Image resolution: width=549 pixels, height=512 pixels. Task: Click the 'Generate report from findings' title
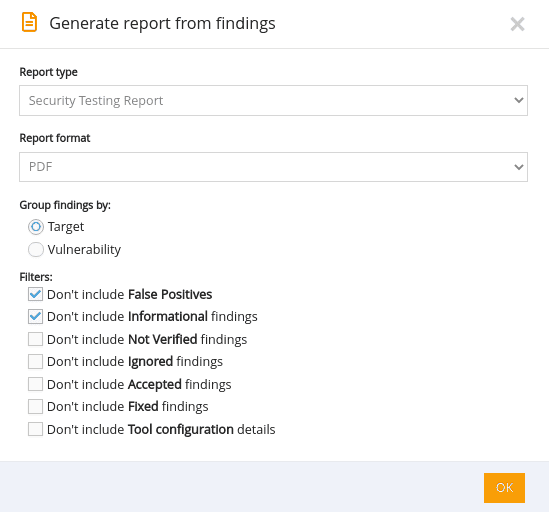point(162,24)
